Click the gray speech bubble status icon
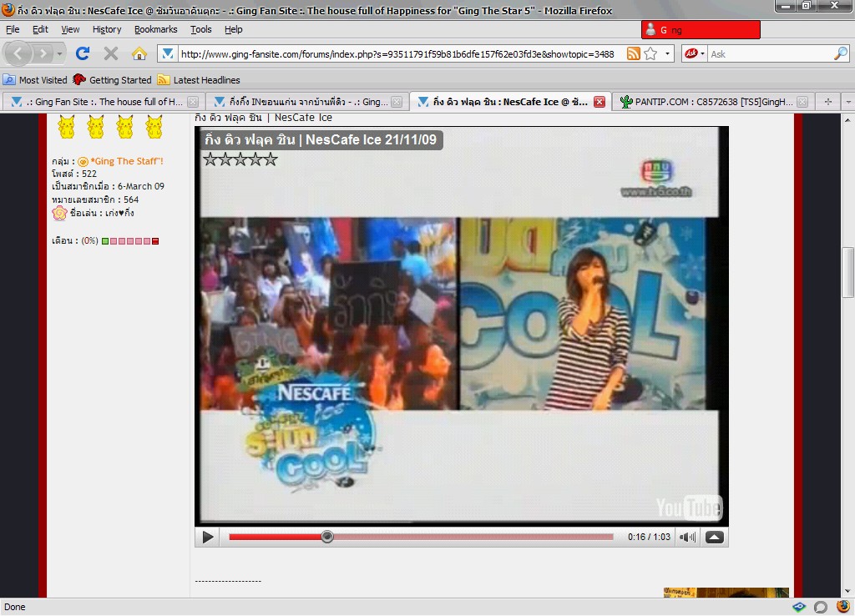 coord(821,607)
